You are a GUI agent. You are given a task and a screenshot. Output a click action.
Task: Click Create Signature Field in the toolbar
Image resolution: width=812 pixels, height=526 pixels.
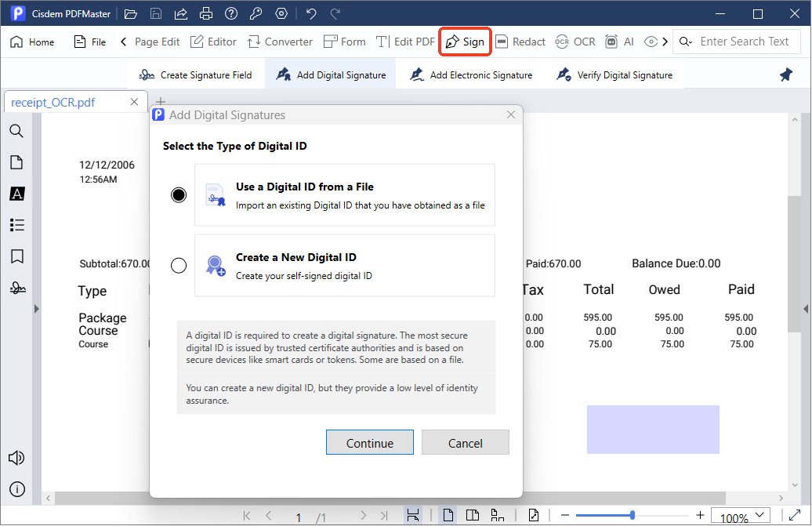(x=196, y=75)
